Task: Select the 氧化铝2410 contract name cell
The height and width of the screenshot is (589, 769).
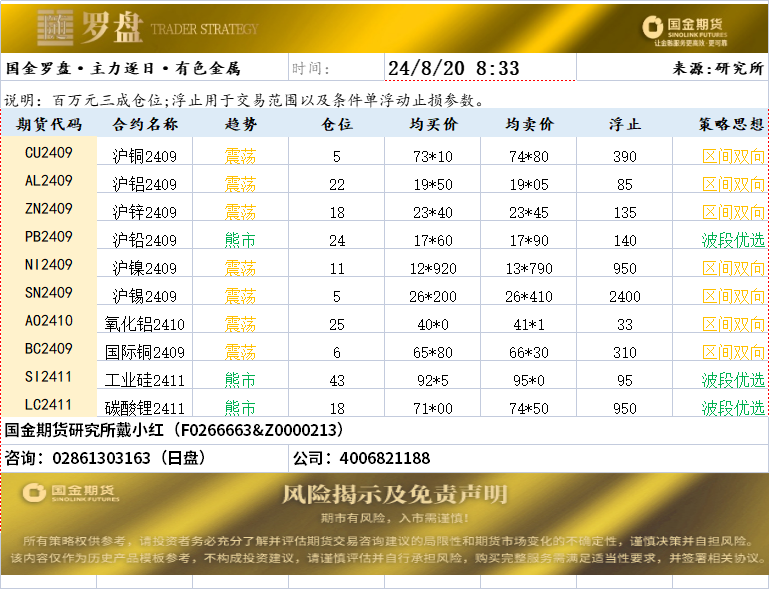Action: click(x=145, y=319)
